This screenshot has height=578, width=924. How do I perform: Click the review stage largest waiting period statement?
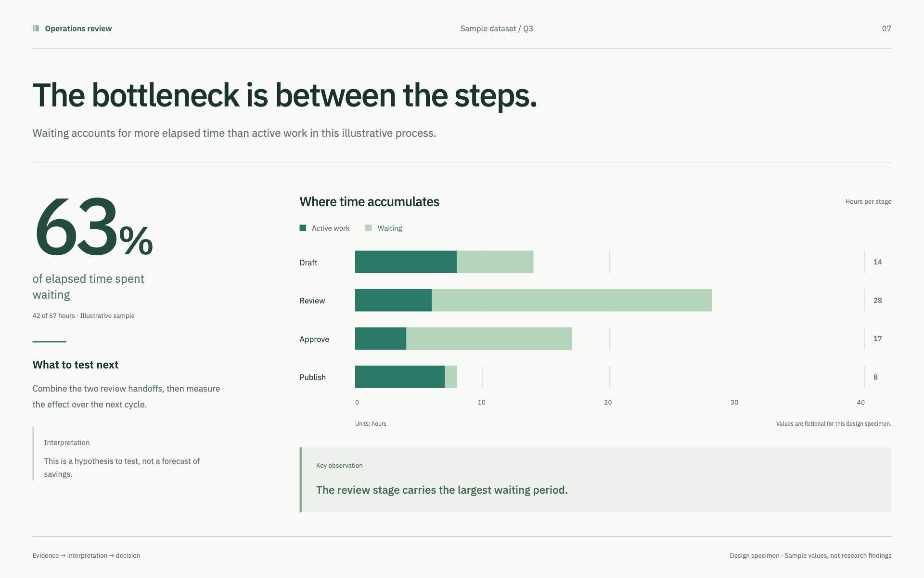click(x=442, y=490)
